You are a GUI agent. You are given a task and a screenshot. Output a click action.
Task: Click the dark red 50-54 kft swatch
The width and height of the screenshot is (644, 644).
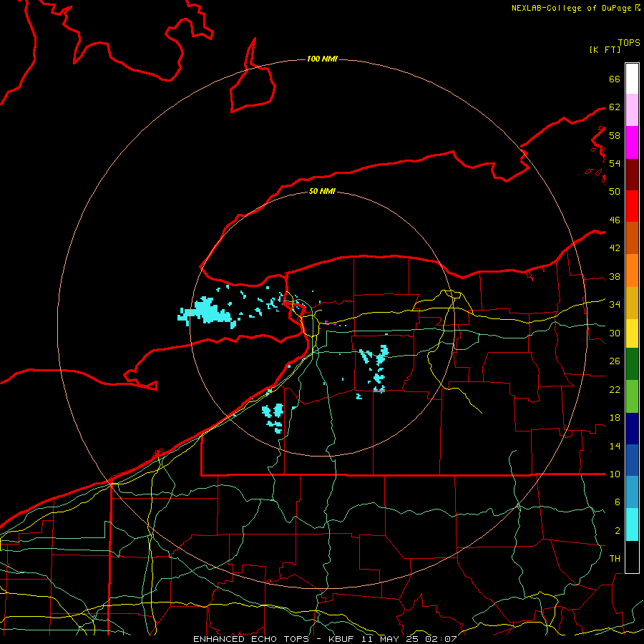coord(632,175)
